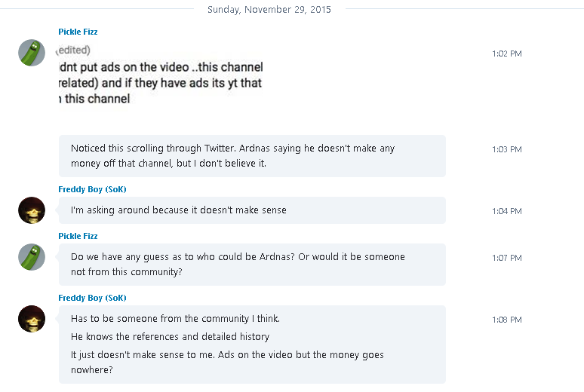Select message 'I'm asking around because it doesn't make sense'
Viewport: 584px width, 392px height.
pyautogui.click(x=252, y=210)
